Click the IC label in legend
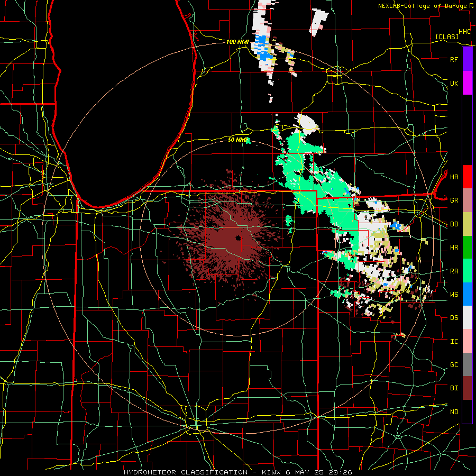The image size is (476, 476). 454,342
